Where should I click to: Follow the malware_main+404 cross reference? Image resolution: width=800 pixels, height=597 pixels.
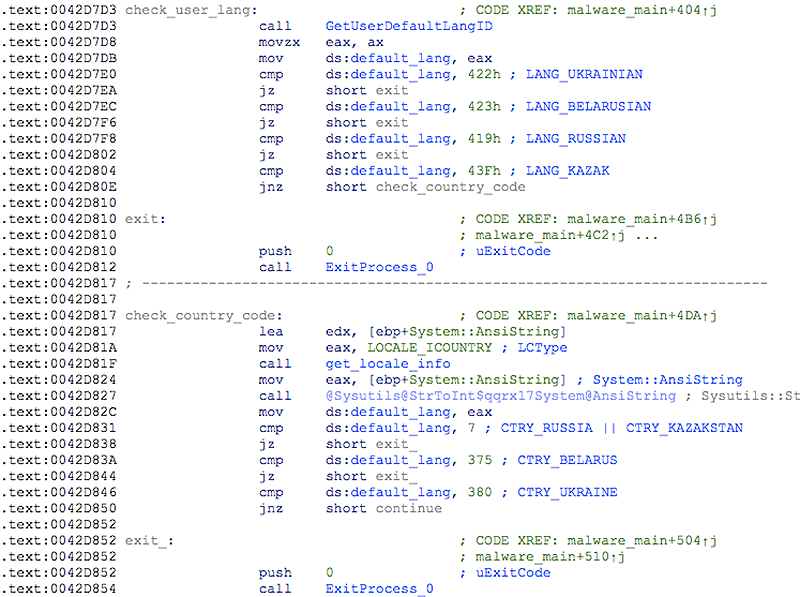642,10
